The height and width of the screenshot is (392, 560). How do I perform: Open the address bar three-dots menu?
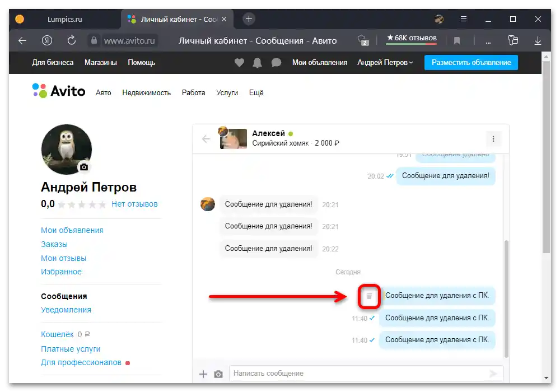coord(488,42)
